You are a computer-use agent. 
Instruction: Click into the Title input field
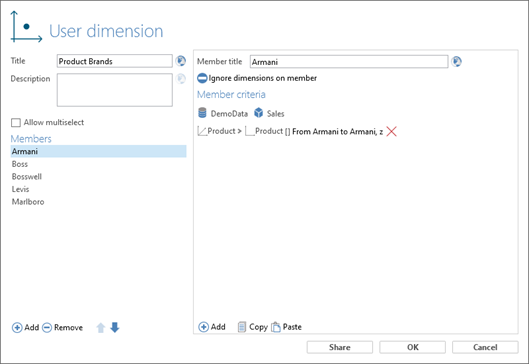pyautogui.click(x=115, y=61)
